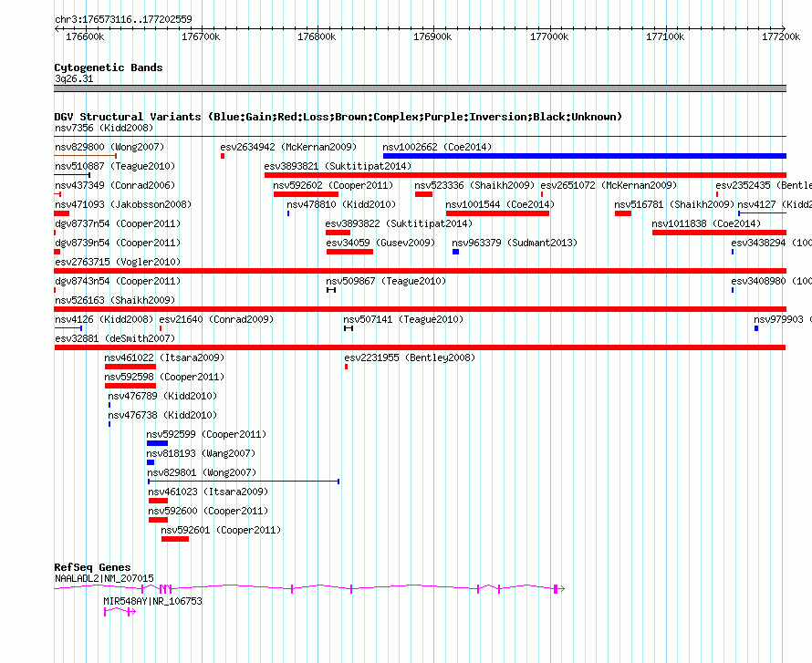Click the nsv592602 (Cooper2011) red loss bar
812x663 pixels.
click(x=306, y=194)
